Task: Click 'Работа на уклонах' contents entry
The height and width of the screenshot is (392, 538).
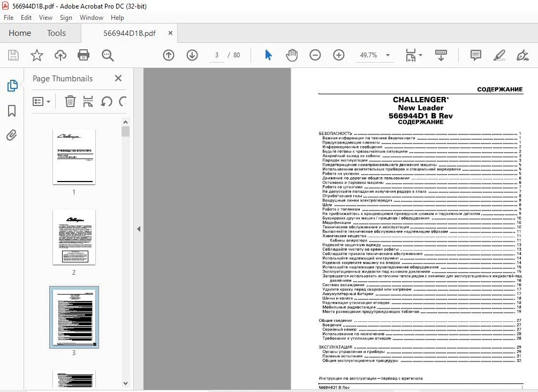Action: [340, 174]
